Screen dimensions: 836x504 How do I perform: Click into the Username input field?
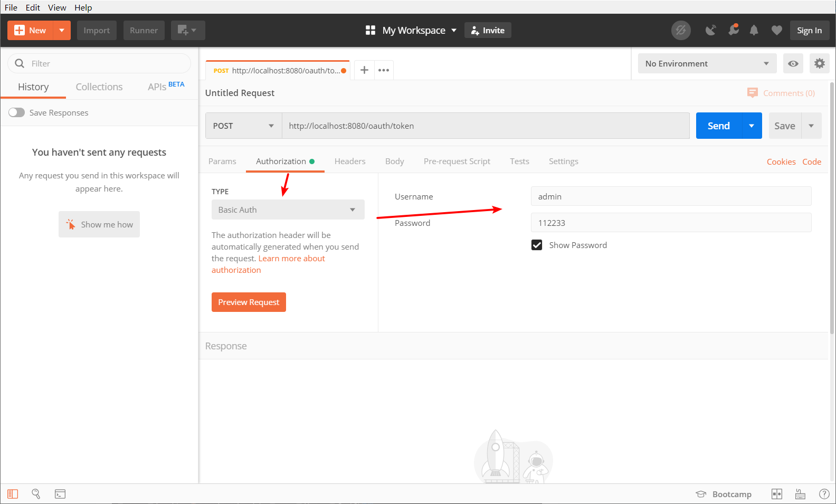(x=670, y=196)
